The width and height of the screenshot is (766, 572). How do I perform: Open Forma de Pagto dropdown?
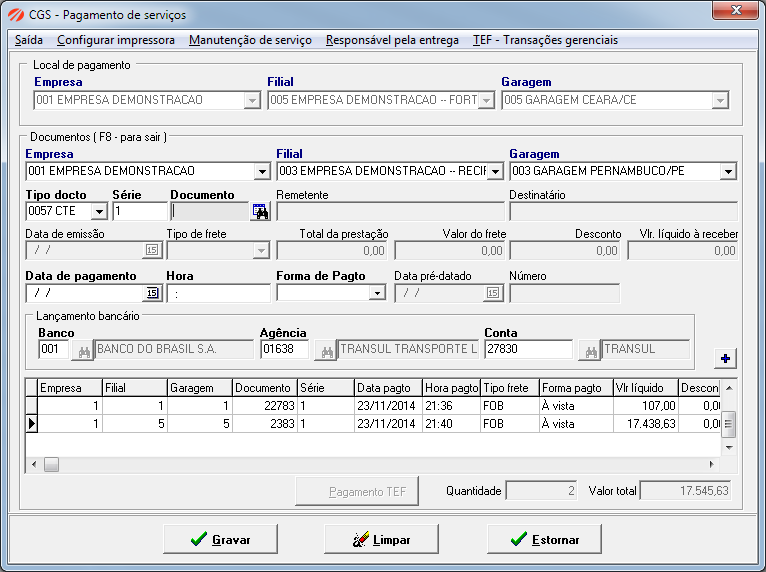tap(377, 293)
